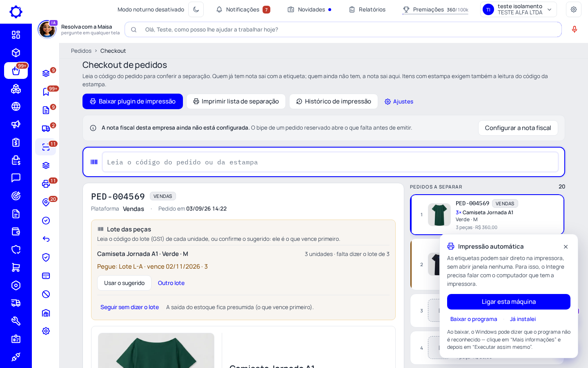Screen dimensions: 588x368
Task: Open Novidades in top bar
Action: pos(310,9)
